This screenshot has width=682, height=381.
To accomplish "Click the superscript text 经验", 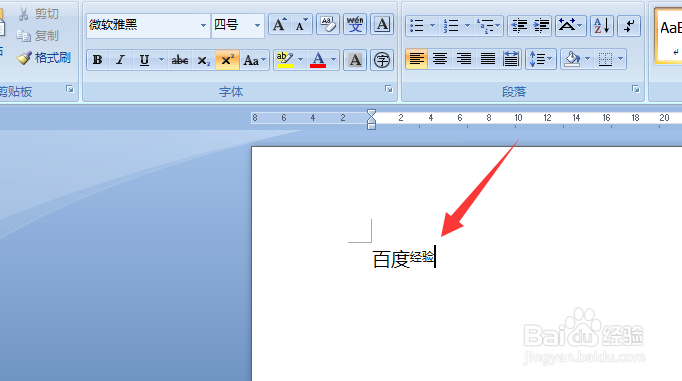I will pyautogui.click(x=422, y=257).
